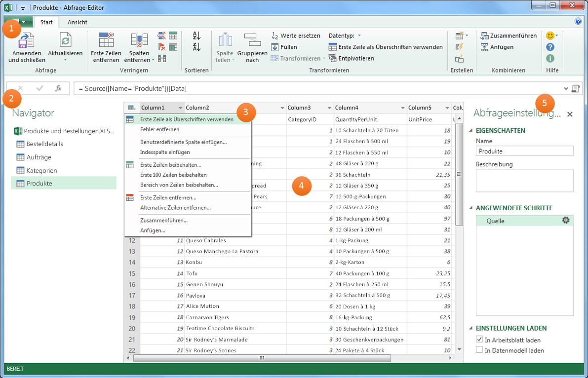
Task: Close the Abfrageeinstellungen pane
Action: (570, 114)
